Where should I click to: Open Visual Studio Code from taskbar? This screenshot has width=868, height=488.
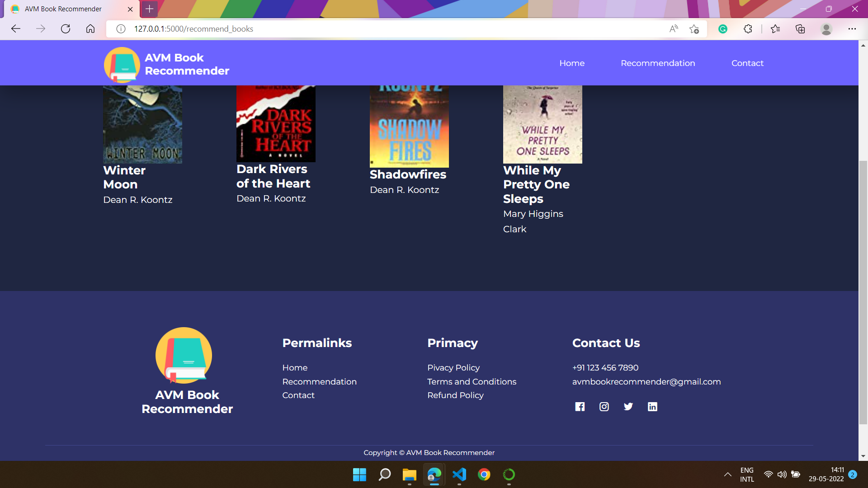[x=459, y=474]
